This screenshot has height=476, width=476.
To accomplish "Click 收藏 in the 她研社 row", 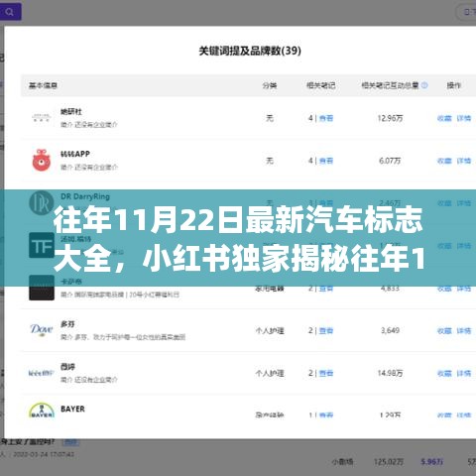I will [x=444, y=118].
